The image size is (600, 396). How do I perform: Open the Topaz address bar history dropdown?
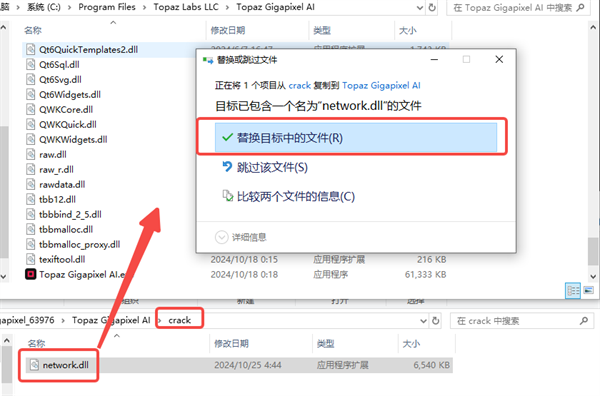point(420,8)
